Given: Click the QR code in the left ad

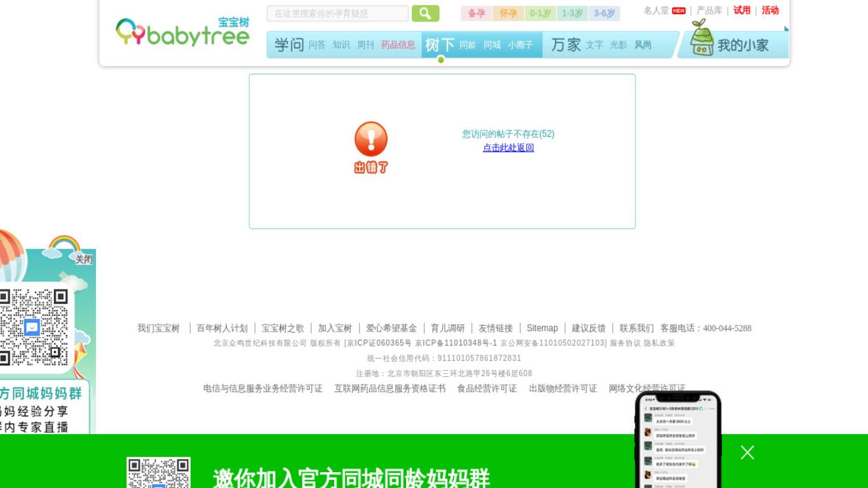Looking at the screenshot, I should click(33, 327).
